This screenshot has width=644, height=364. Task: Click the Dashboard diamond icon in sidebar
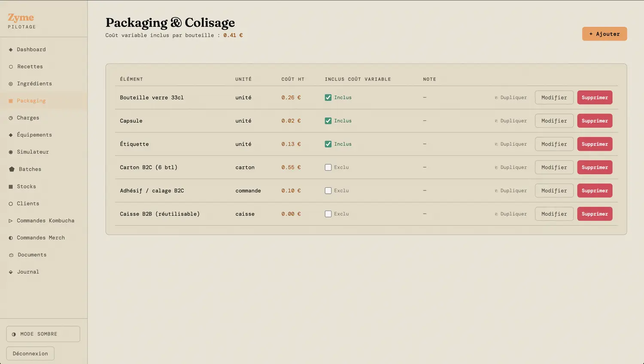coord(11,50)
